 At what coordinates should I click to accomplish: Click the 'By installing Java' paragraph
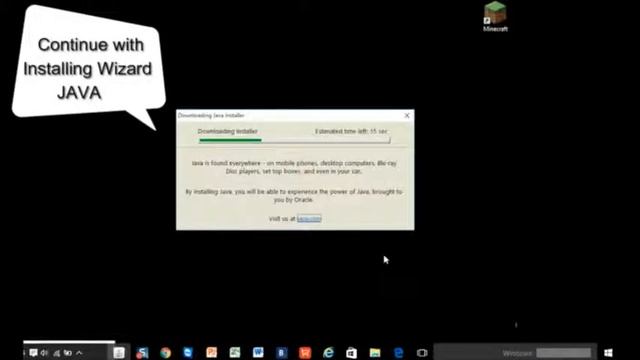click(294, 196)
